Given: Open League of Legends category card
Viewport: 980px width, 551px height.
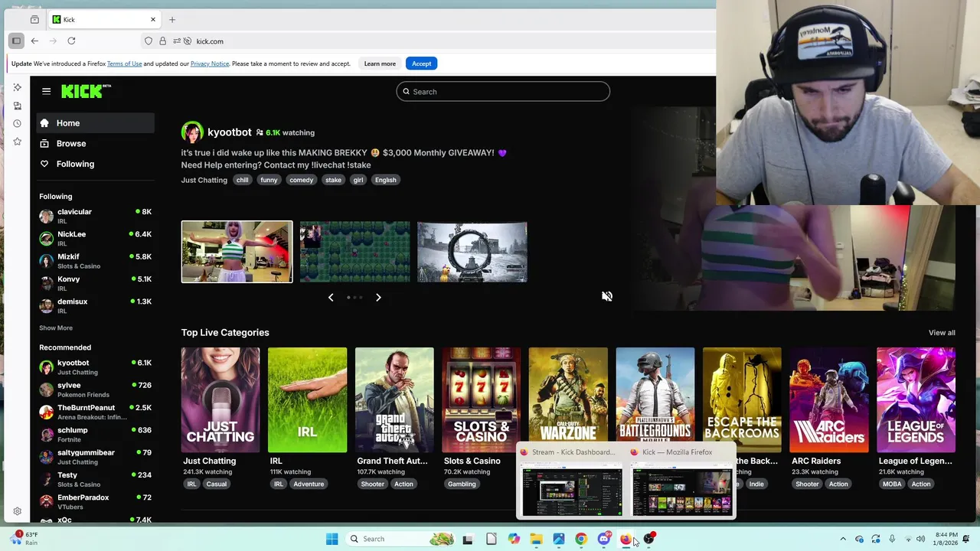Looking at the screenshot, I should [x=916, y=400].
